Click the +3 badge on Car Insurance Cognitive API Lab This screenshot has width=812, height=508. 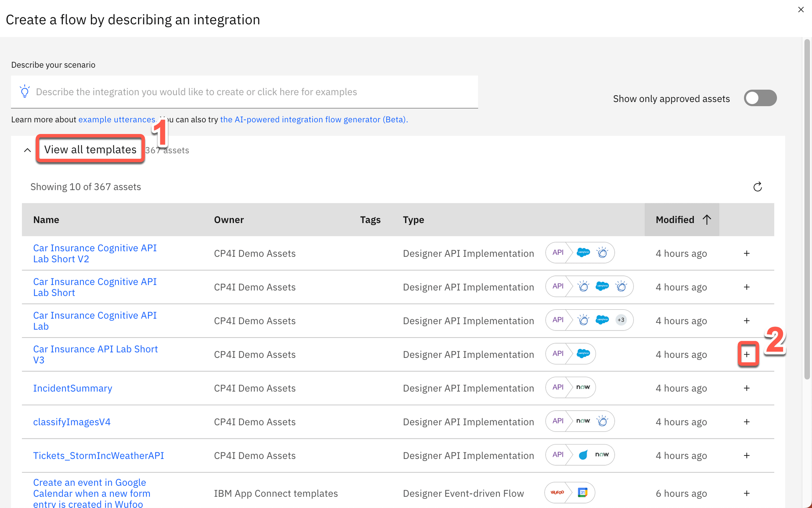click(x=621, y=320)
